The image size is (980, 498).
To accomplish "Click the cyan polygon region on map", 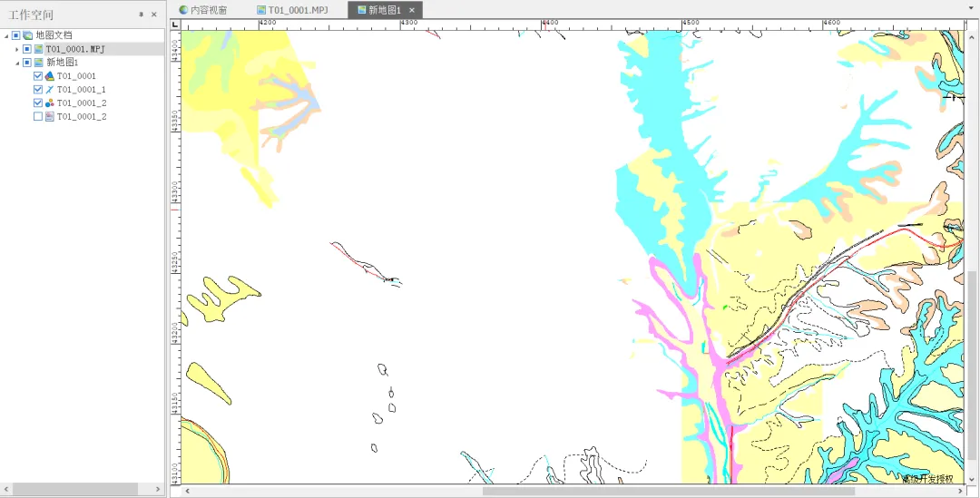I will (x=656, y=125).
